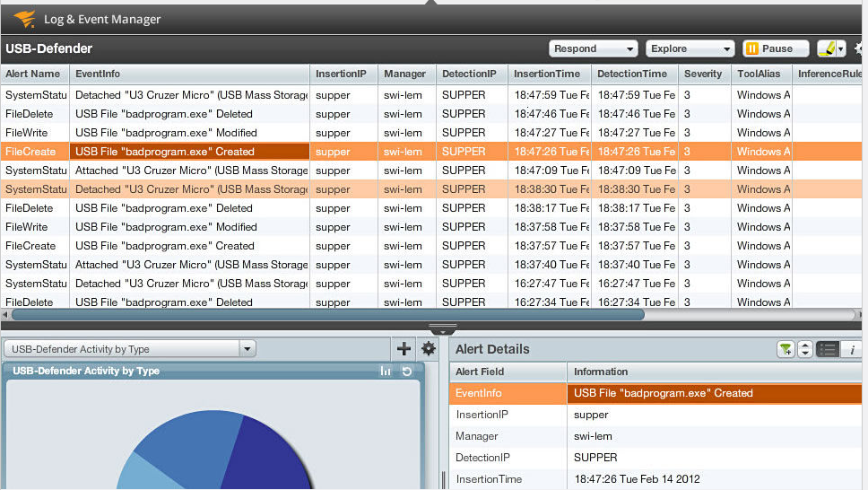Sort by the Severity column header
This screenshot has width=868, height=490.
(703, 74)
